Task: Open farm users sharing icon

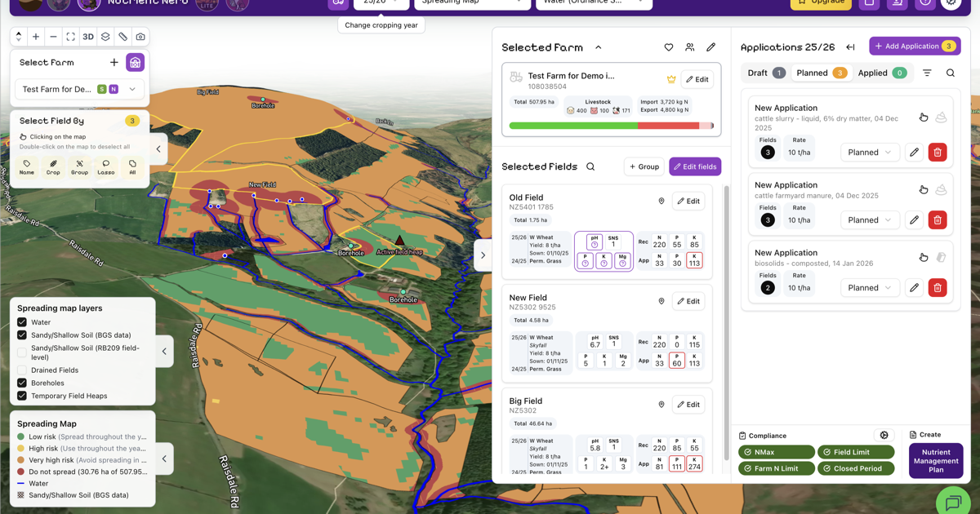Action: [690, 48]
